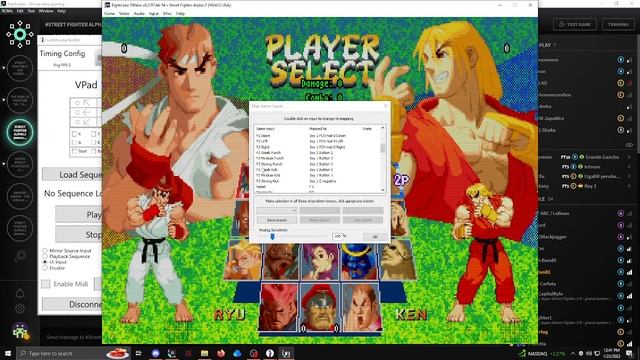Viewport: 640px width, 360px height.
Task: Open the highlighted Street Fighter Alpha channel icon
Action: coord(20,132)
